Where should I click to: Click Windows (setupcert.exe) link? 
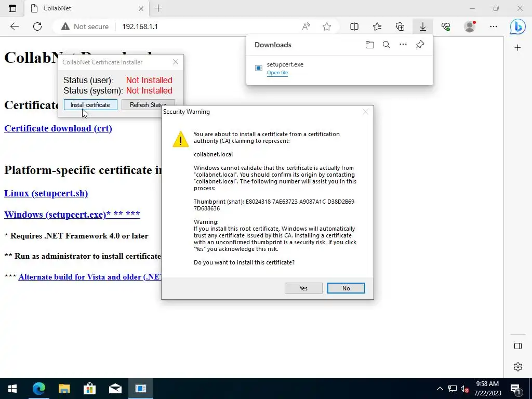[72, 215]
